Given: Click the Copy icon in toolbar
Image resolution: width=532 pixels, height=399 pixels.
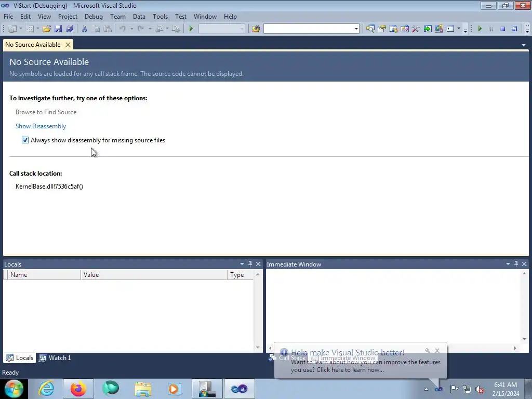Looking at the screenshot, I should 96,29.
